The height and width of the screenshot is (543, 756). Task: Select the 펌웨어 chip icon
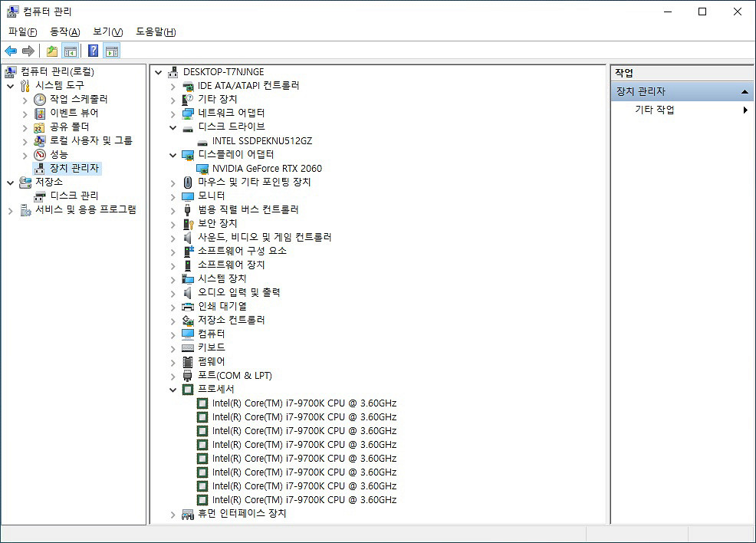188,362
